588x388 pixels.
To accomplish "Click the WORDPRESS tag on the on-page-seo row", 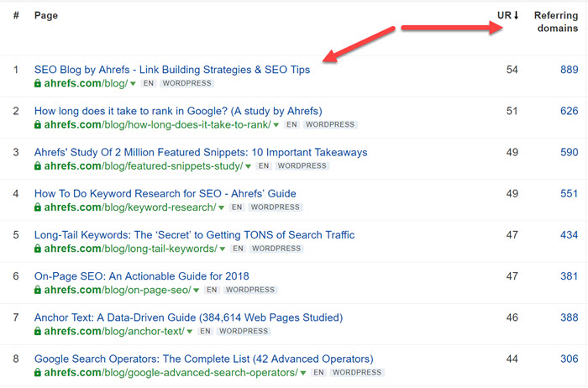I will tap(249, 290).
